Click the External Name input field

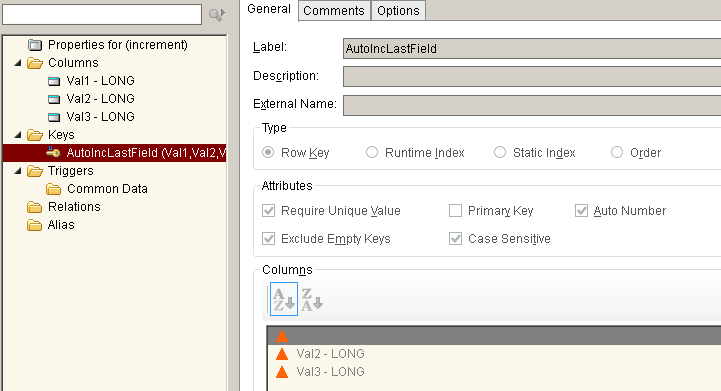coord(532,105)
